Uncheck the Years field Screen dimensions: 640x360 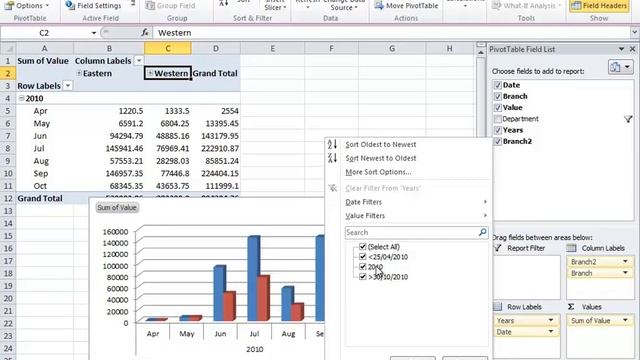coord(498,130)
